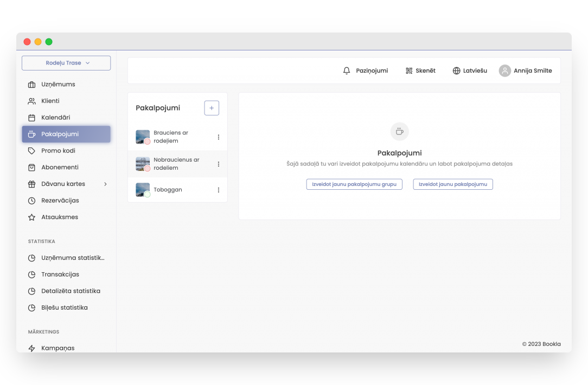Select the Toboggan service thumbnail
Image resolution: width=588 pixels, height=385 pixels.
pos(143,190)
